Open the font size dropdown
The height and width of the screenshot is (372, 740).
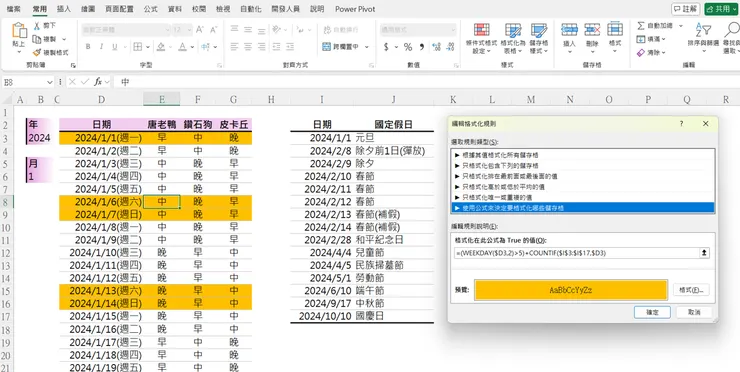coord(189,30)
